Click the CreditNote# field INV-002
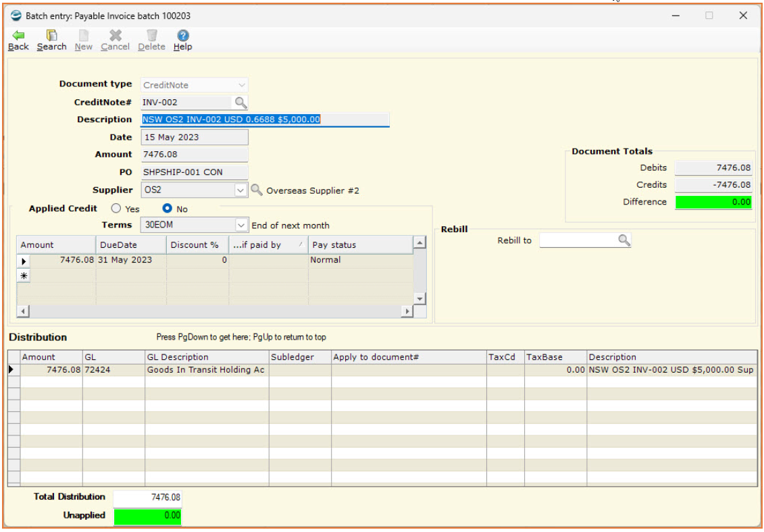This screenshot has height=532, width=764. point(187,103)
